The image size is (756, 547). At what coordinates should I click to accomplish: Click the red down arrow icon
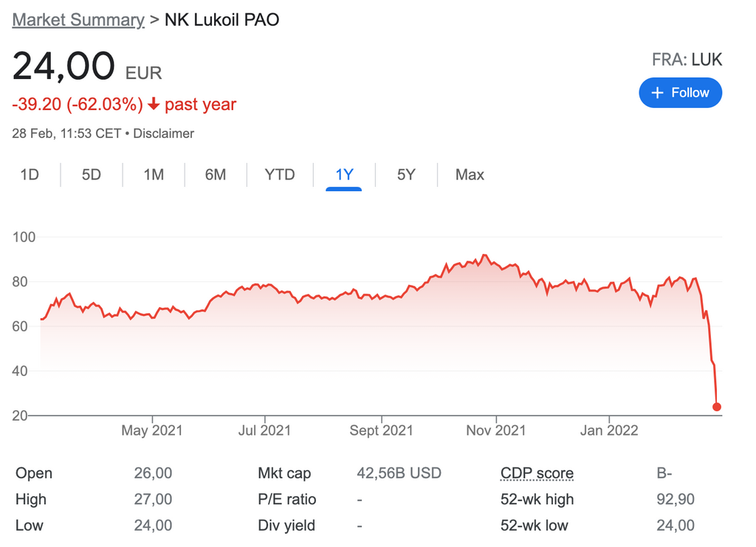(154, 103)
